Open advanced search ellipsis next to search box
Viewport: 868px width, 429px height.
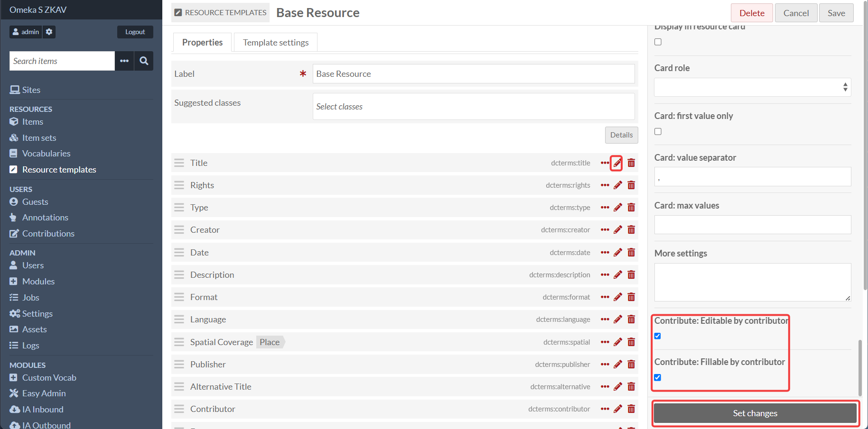124,61
